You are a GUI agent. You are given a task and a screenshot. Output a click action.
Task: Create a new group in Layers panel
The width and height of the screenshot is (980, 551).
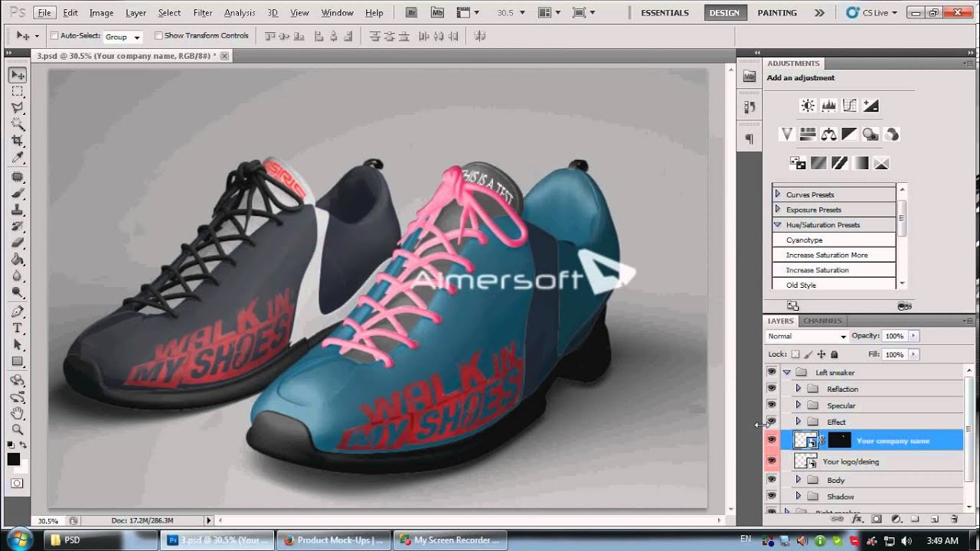point(915,519)
